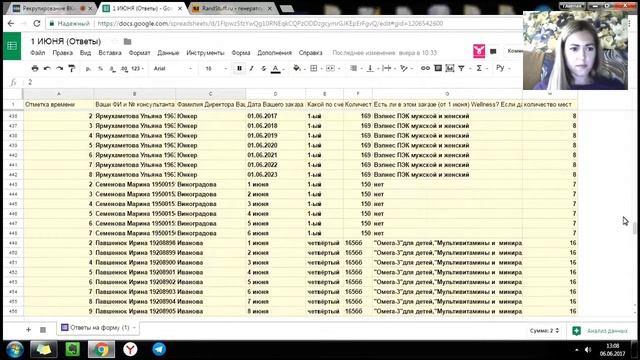640x360 pixels.
Task: Click the Insert comment icon
Action: coord(438,68)
